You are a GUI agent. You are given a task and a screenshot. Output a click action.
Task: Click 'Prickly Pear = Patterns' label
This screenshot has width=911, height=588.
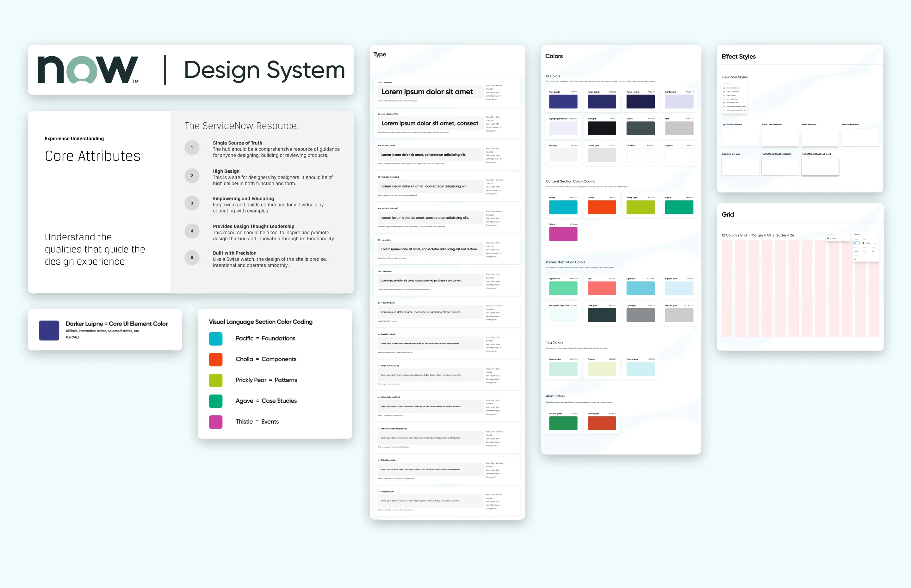[x=266, y=380]
